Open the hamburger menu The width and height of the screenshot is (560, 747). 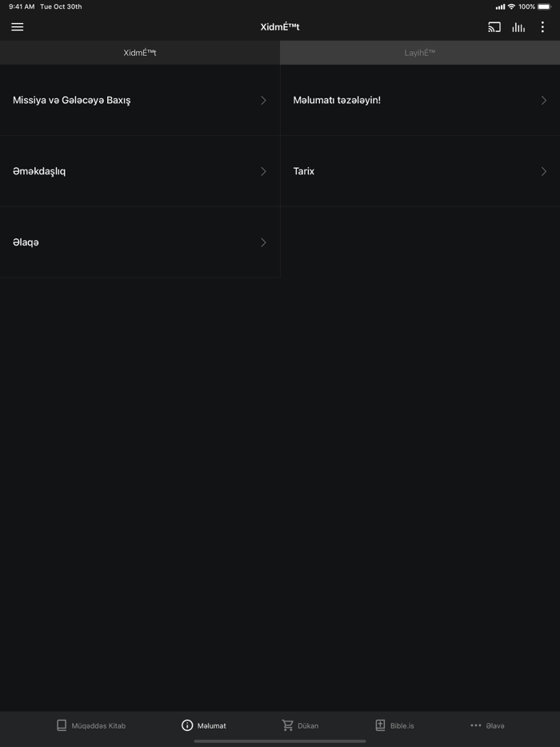[17, 27]
